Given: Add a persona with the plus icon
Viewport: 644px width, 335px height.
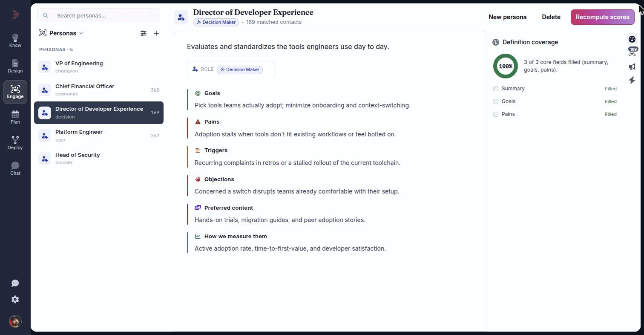Looking at the screenshot, I should coord(156,33).
